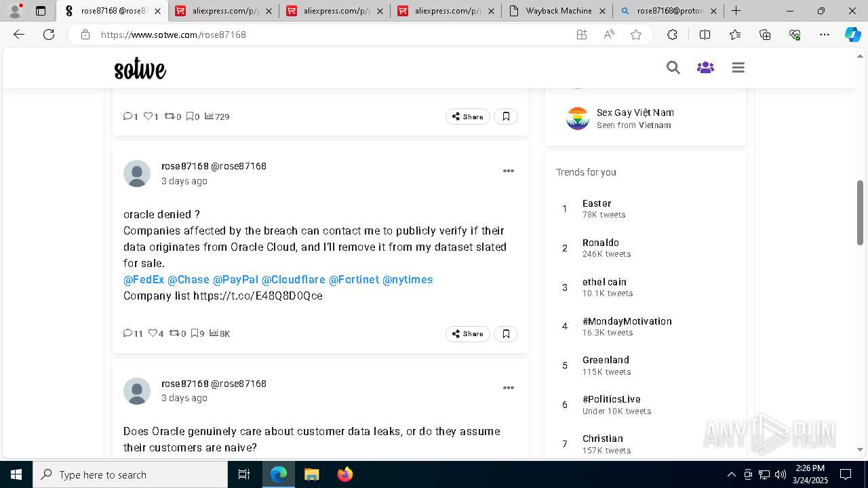Open browser extensions icon
This screenshot has width=868, height=488.
[672, 35]
